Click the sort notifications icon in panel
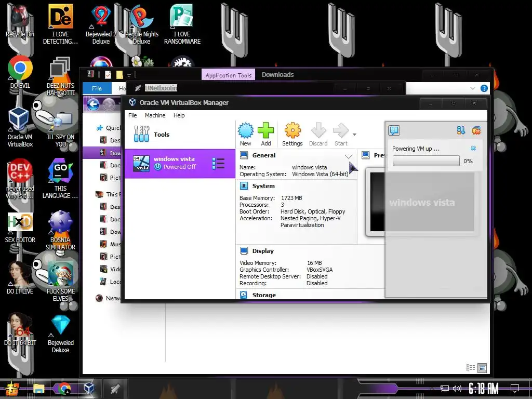The width and height of the screenshot is (532, 399). pyautogui.click(x=461, y=130)
